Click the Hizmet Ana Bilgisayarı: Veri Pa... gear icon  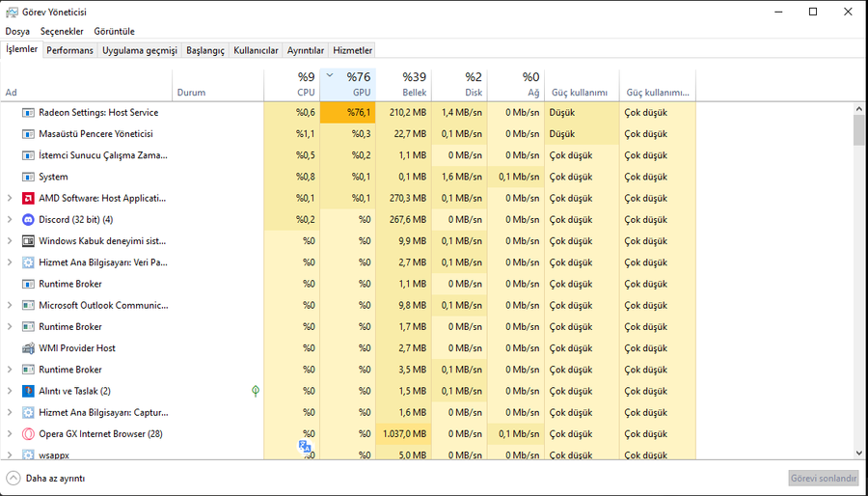(28, 262)
